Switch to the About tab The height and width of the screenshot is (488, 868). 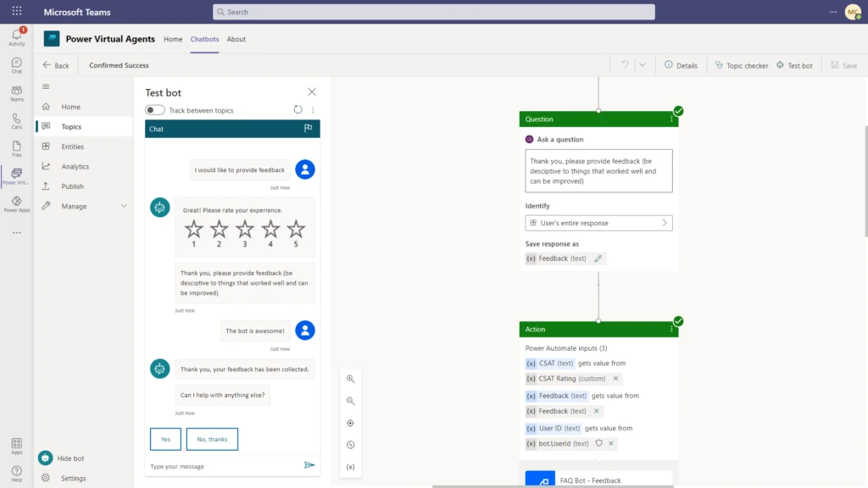click(x=236, y=39)
